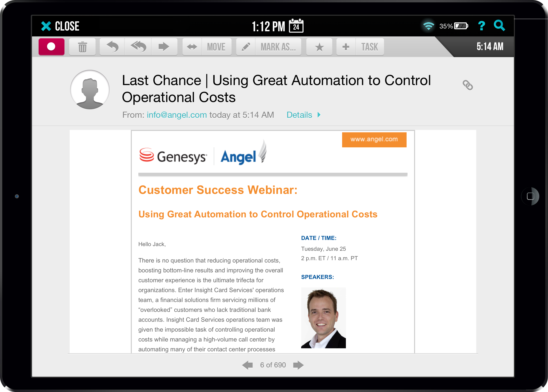Screen dimensions: 548x392
Task: Click the sender avatar placeholder
Action: tap(90, 90)
